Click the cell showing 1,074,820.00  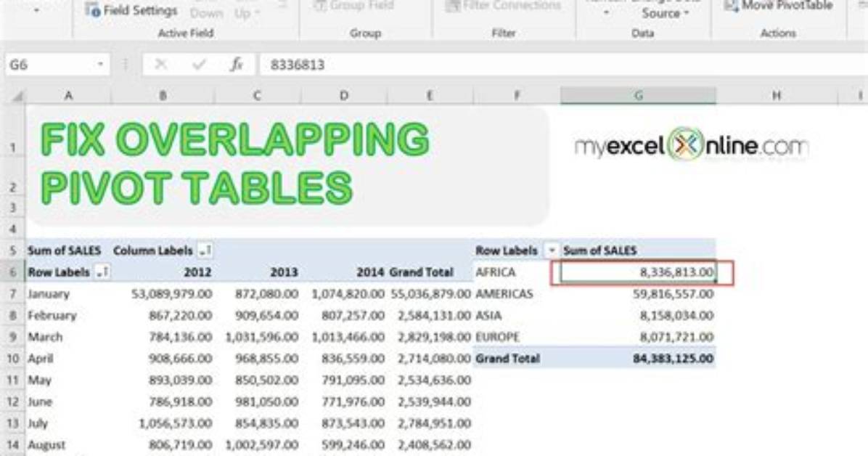[348, 293]
